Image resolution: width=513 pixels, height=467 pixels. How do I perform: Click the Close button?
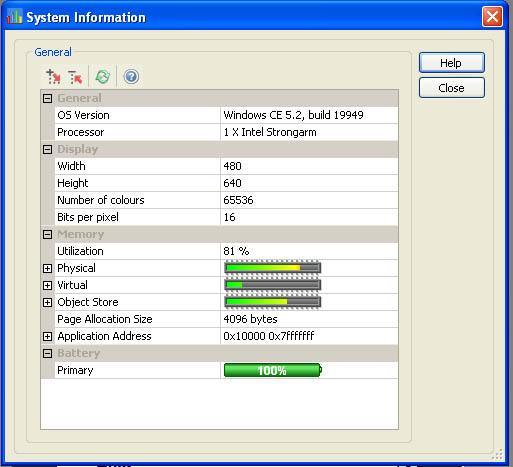coord(452,88)
